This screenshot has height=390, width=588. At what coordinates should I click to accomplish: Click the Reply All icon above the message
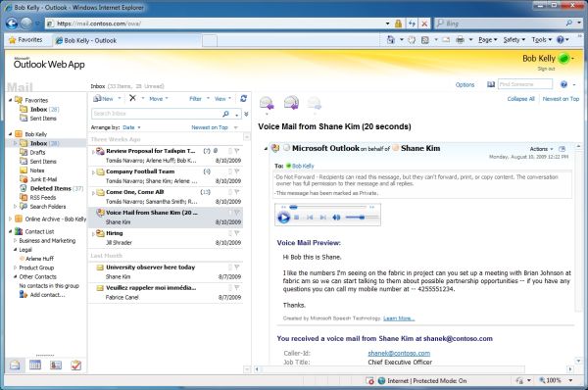291,103
